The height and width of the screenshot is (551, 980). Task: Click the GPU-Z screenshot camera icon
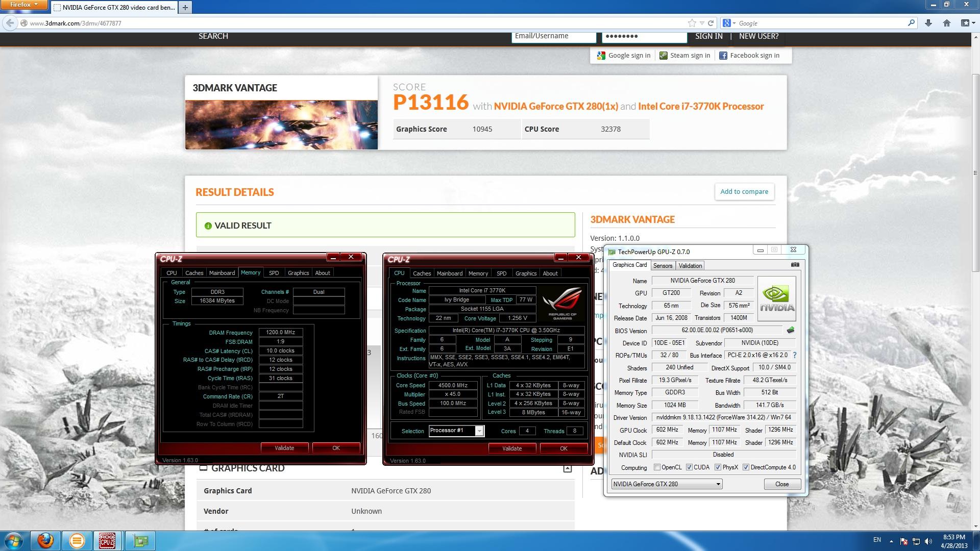(x=795, y=265)
